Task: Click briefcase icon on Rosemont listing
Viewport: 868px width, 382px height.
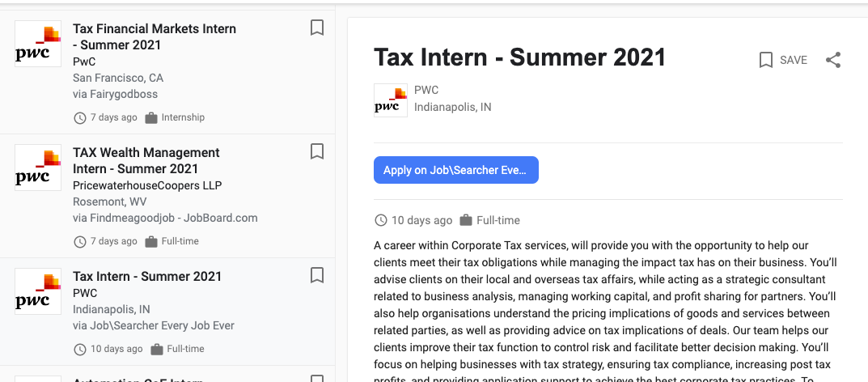Action: coord(151,242)
